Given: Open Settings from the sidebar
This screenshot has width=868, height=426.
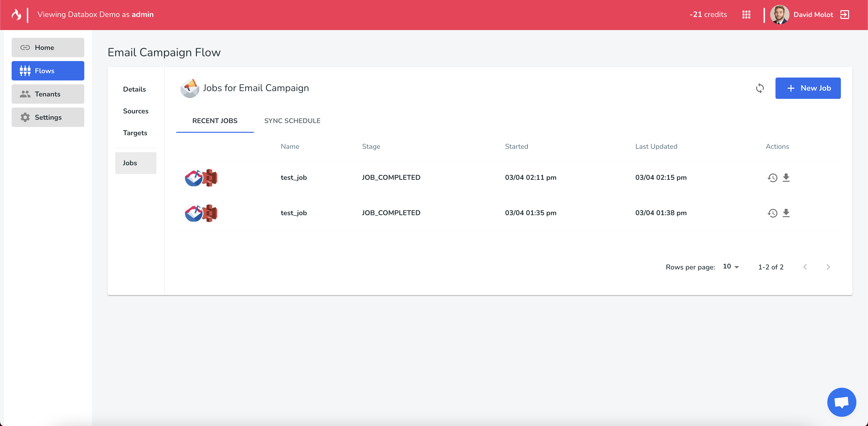Looking at the screenshot, I should coord(48,117).
